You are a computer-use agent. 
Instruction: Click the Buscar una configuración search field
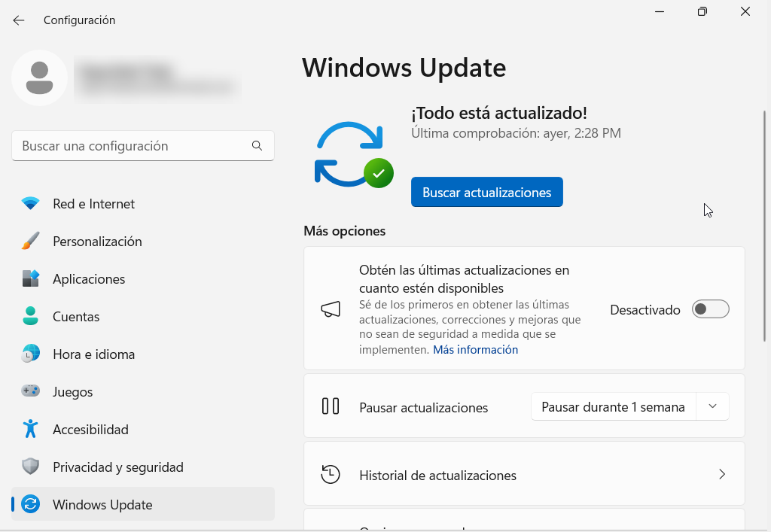(142, 145)
